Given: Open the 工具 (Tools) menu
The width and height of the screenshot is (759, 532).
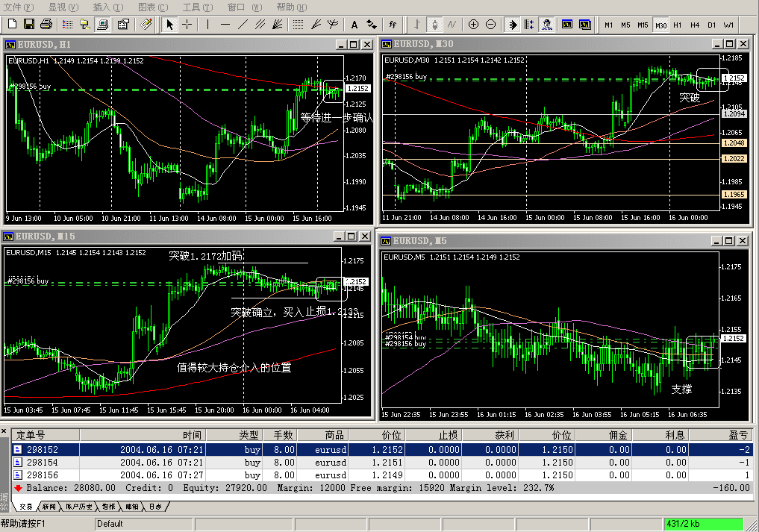Looking at the screenshot, I should [197, 7].
